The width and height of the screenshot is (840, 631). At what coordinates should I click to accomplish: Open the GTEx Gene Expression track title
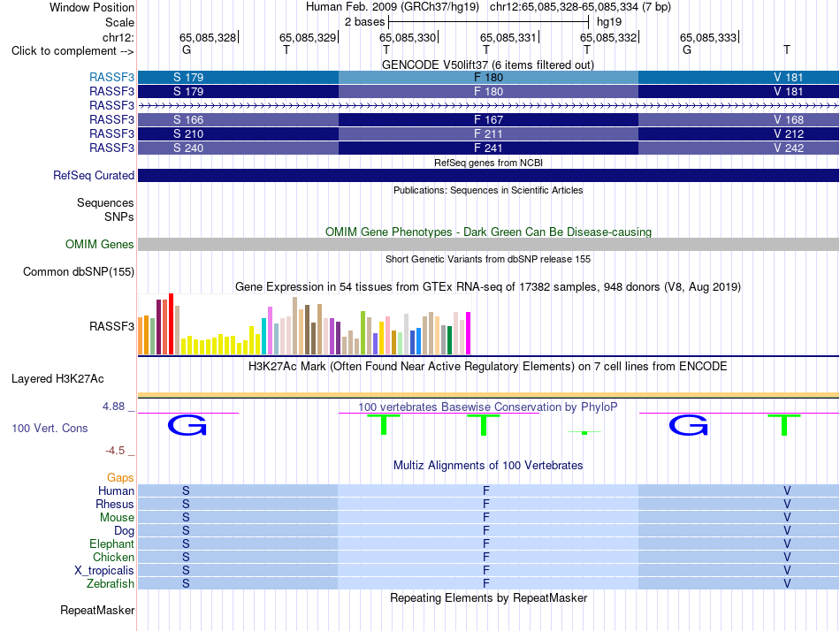[x=488, y=286]
